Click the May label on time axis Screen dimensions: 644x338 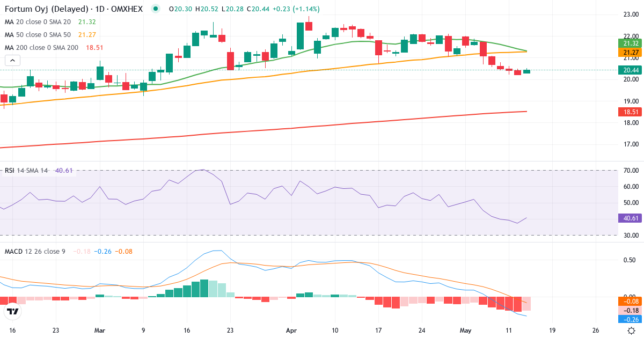pyautogui.click(x=466, y=330)
